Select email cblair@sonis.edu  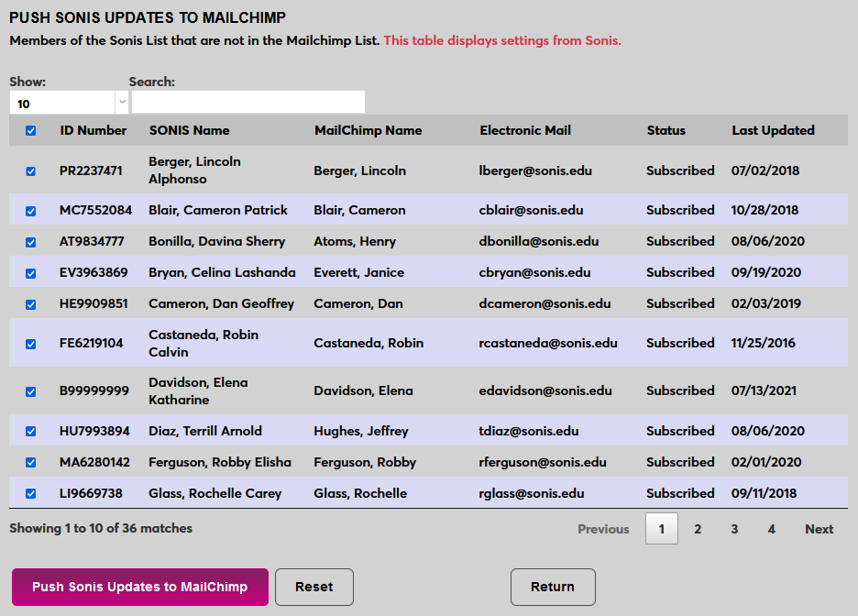pos(531,210)
